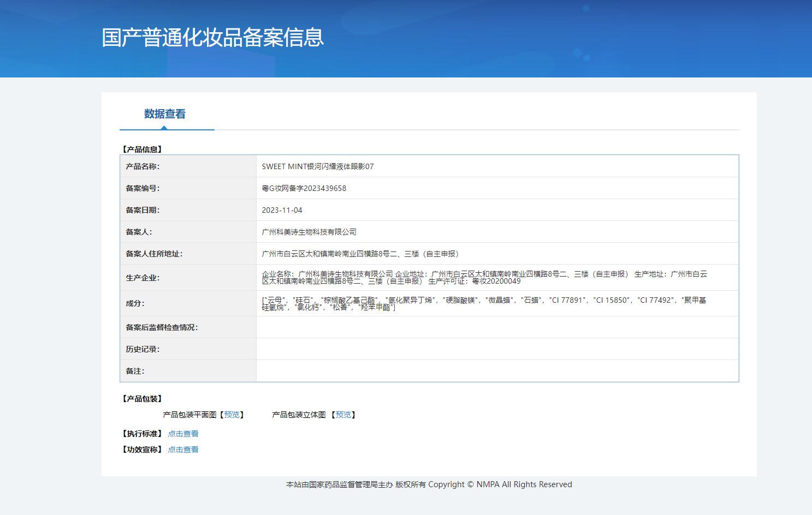Click the 备案人住所地址 address value
Viewport: 812px width, 515px height.
tap(361, 254)
